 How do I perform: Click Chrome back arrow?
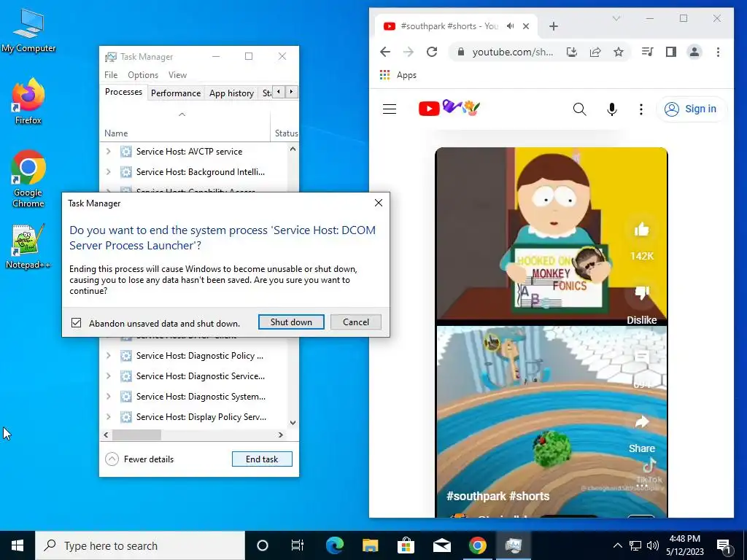385,52
